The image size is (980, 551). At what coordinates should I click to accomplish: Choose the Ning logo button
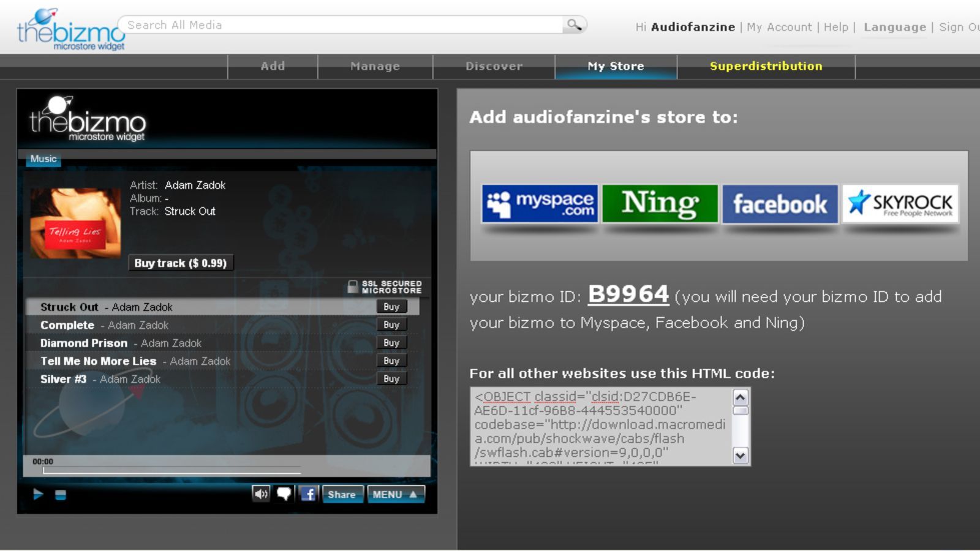pyautogui.click(x=660, y=204)
